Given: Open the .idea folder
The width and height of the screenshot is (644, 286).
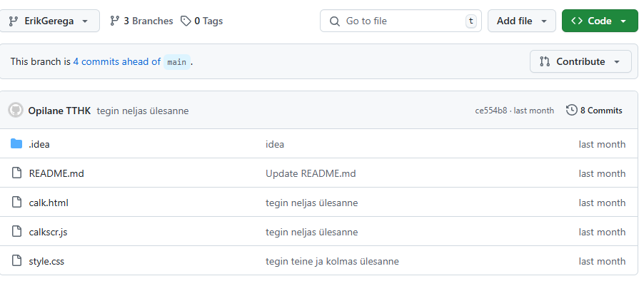Looking at the screenshot, I should click(39, 145).
